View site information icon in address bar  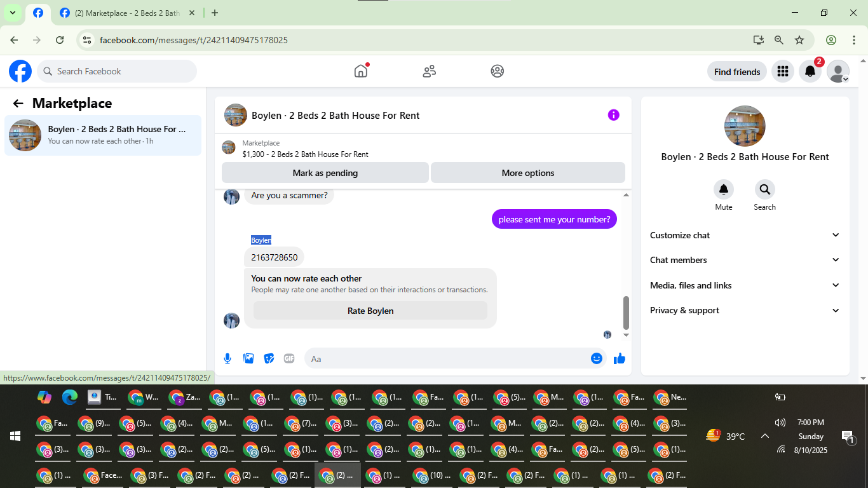(88, 40)
